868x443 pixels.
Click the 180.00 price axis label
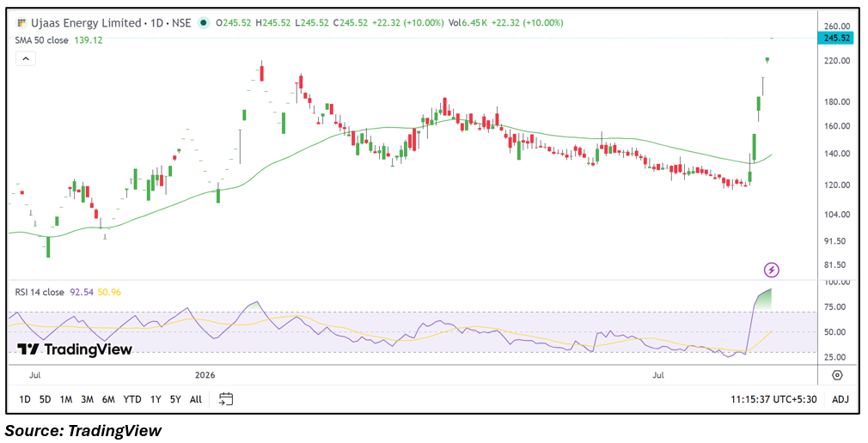(x=837, y=102)
